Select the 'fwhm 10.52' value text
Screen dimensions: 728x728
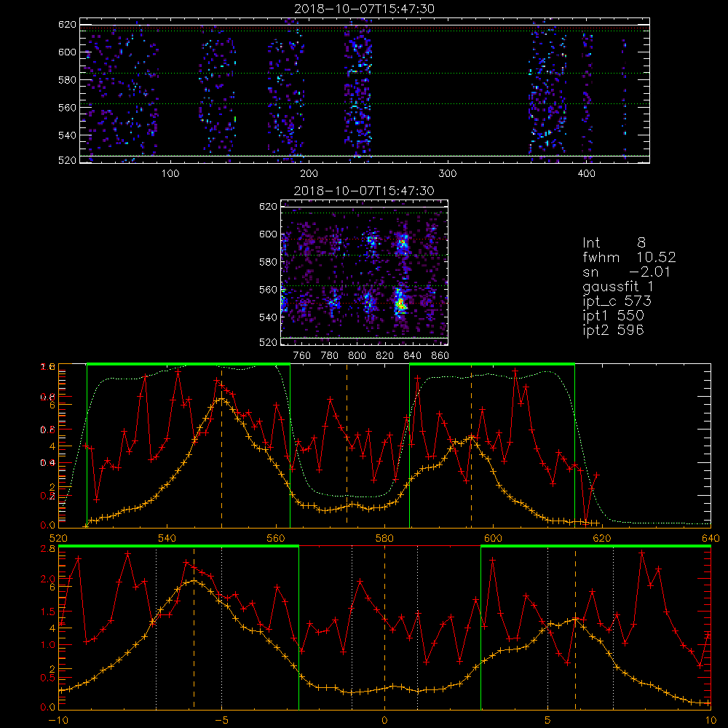coord(629,257)
